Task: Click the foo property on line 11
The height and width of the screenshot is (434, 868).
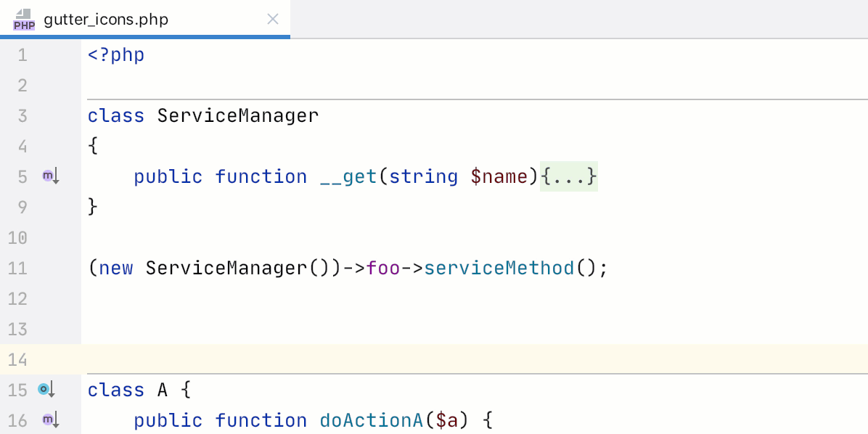Action: pyautogui.click(x=382, y=268)
